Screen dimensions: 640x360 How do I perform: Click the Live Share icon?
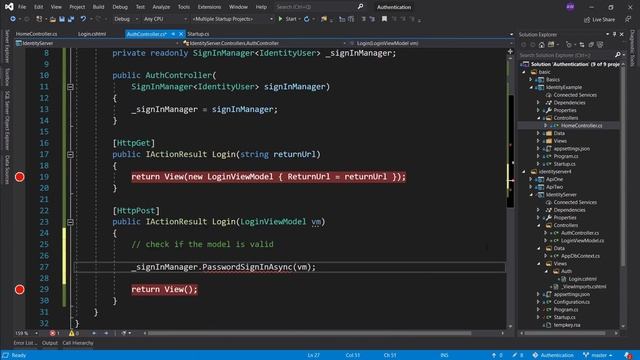587,19
